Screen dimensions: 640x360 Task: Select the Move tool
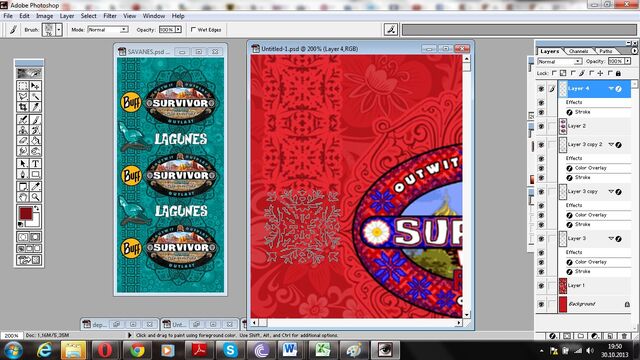click(36, 86)
